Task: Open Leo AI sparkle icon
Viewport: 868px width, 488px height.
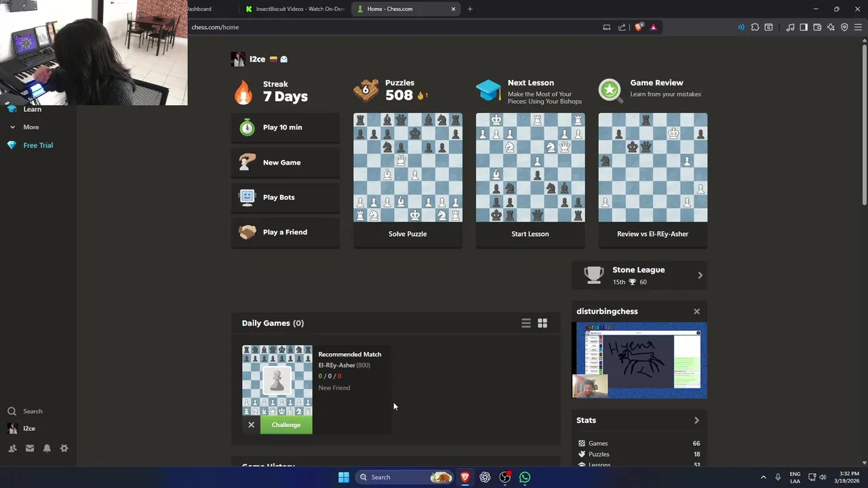Action: click(x=831, y=27)
